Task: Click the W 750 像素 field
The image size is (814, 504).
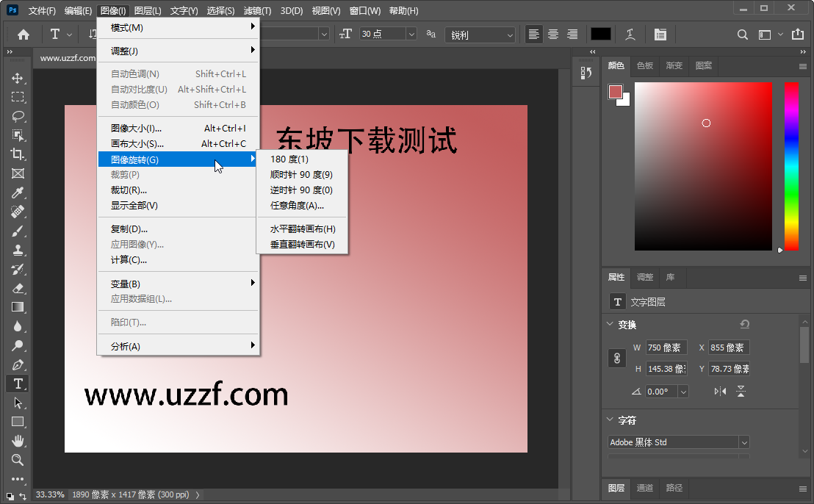Action: 666,348
